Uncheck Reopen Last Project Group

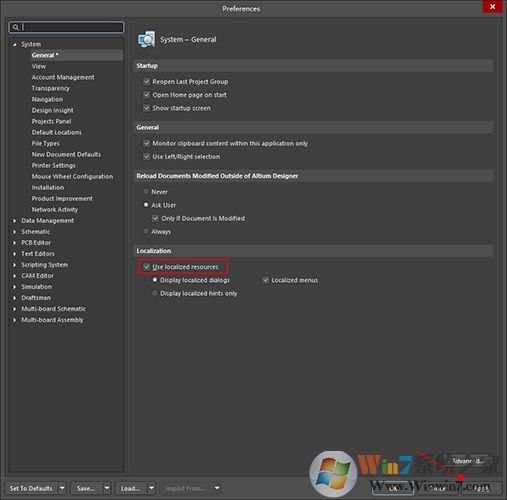[x=146, y=81]
